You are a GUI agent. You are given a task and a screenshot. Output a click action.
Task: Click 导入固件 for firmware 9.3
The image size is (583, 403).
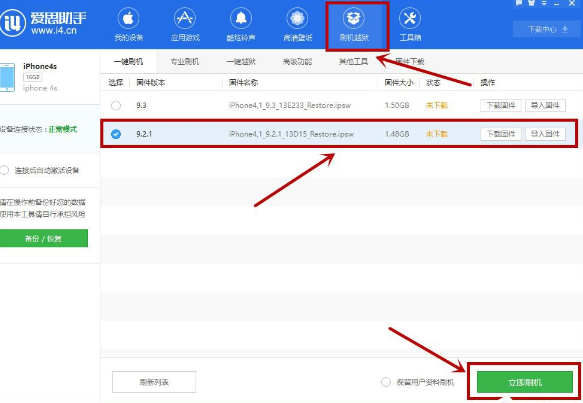coord(545,106)
